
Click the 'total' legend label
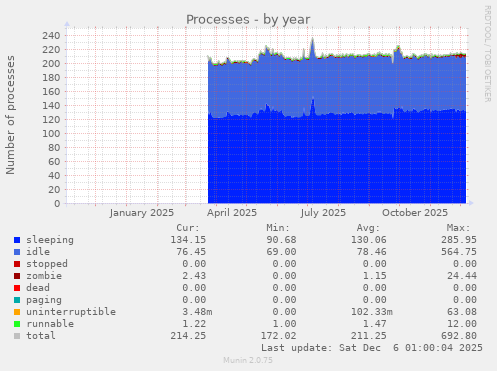pos(41,336)
